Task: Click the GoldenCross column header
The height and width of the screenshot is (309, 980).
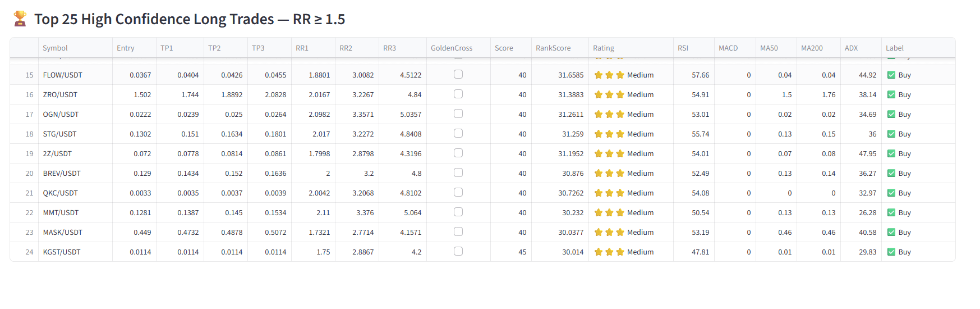Action: point(452,48)
